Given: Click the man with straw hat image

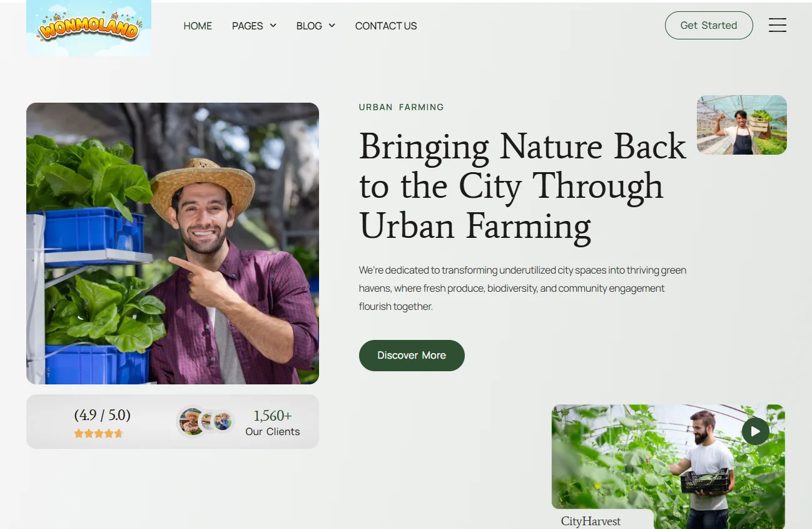Looking at the screenshot, I should (173, 244).
